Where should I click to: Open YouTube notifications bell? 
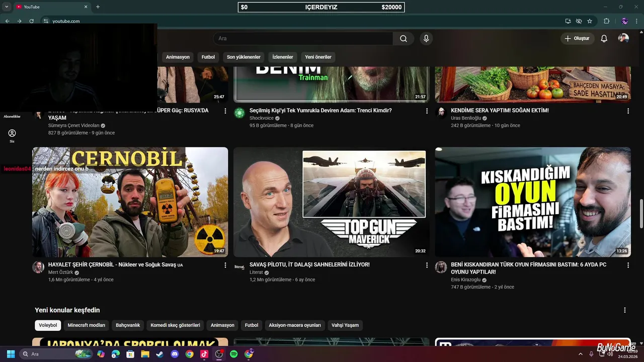pyautogui.click(x=604, y=39)
